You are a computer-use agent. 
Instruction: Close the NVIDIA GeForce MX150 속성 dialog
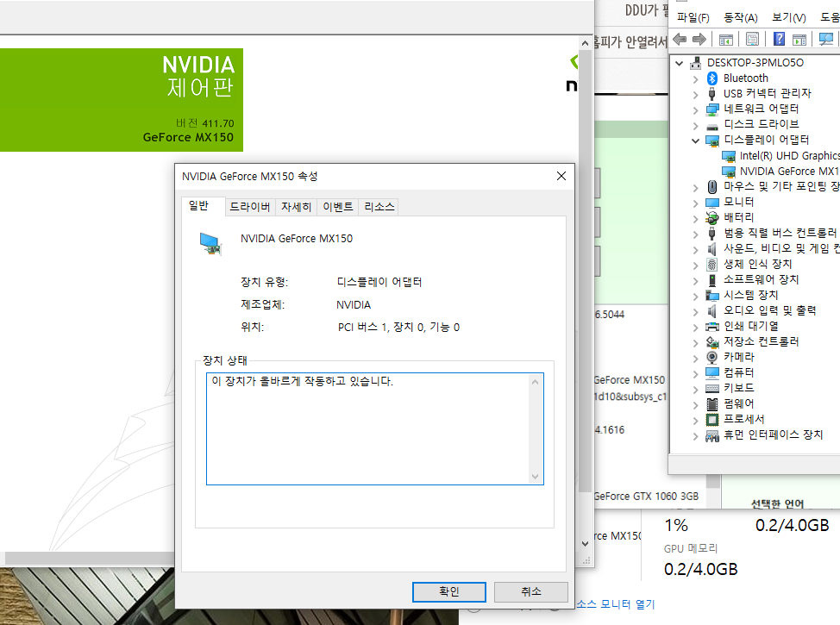[x=561, y=176]
